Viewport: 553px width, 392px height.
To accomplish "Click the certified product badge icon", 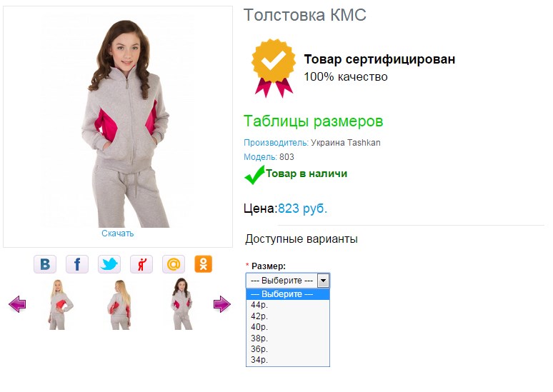I will tap(274, 68).
